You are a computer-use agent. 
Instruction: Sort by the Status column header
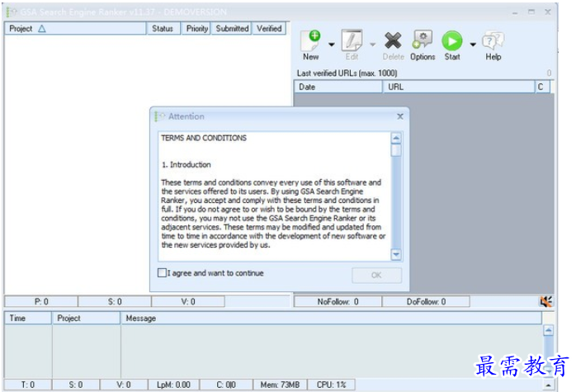point(163,28)
